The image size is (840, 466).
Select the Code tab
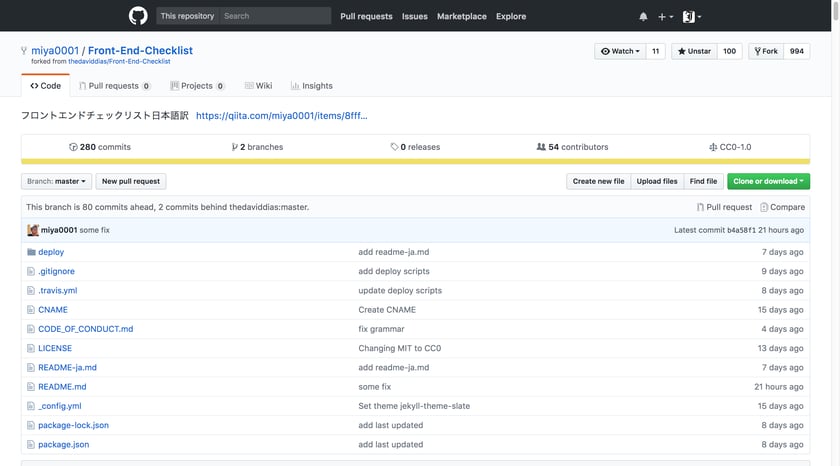[46, 86]
